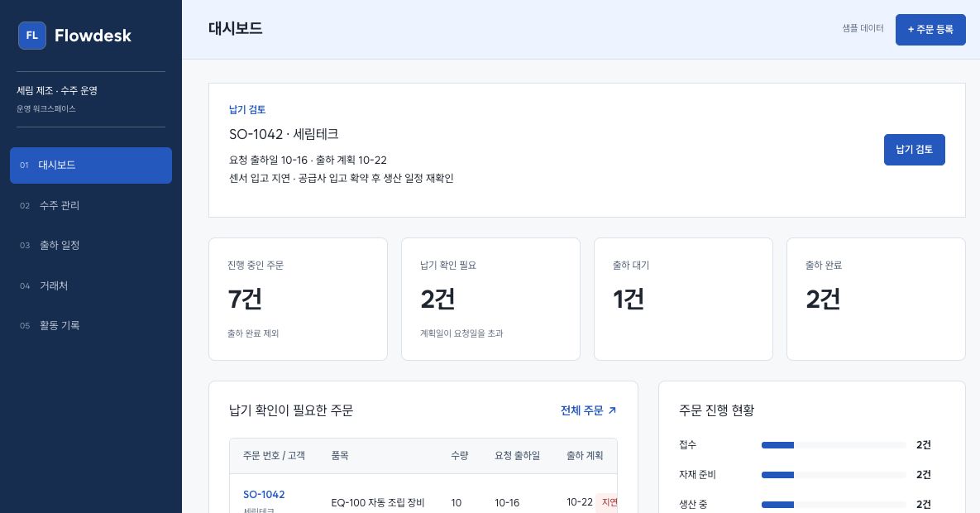Go to 수주 관리 in sidebar
This screenshot has height=513, width=980.
[x=91, y=205]
